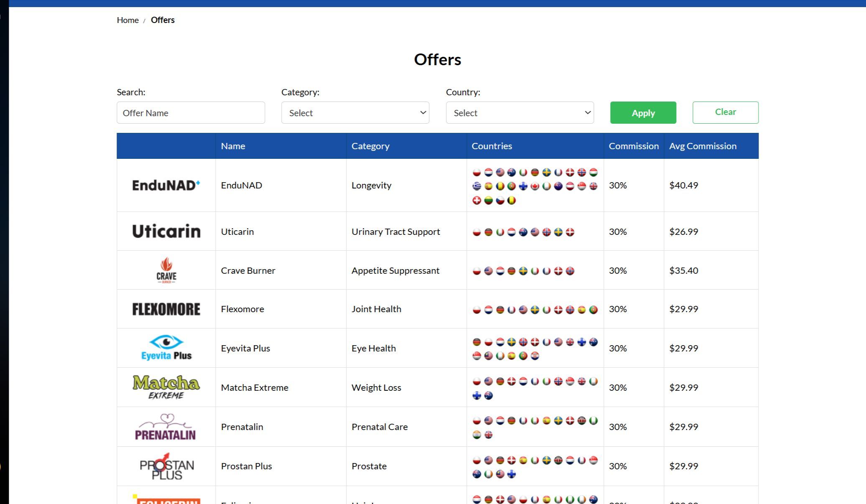
Task: Click Portugal flag in Flexomore row
Action: pyautogui.click(x=593, y=310)
